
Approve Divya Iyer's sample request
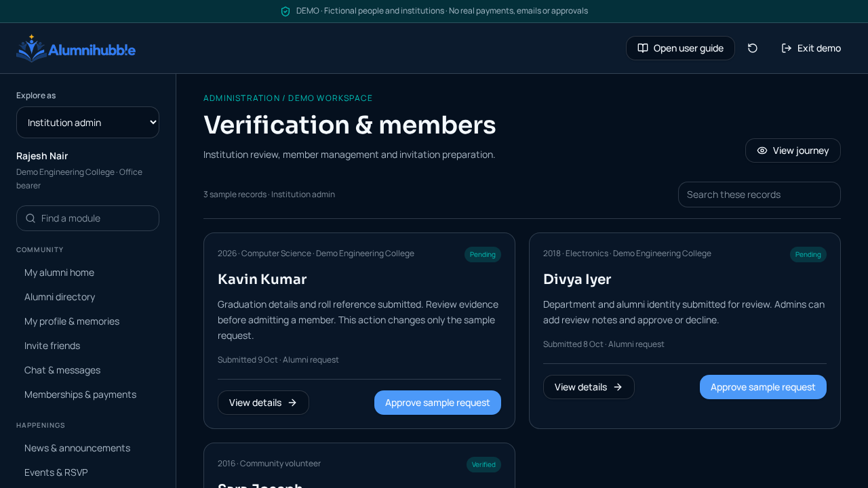(x=763, y=387)
